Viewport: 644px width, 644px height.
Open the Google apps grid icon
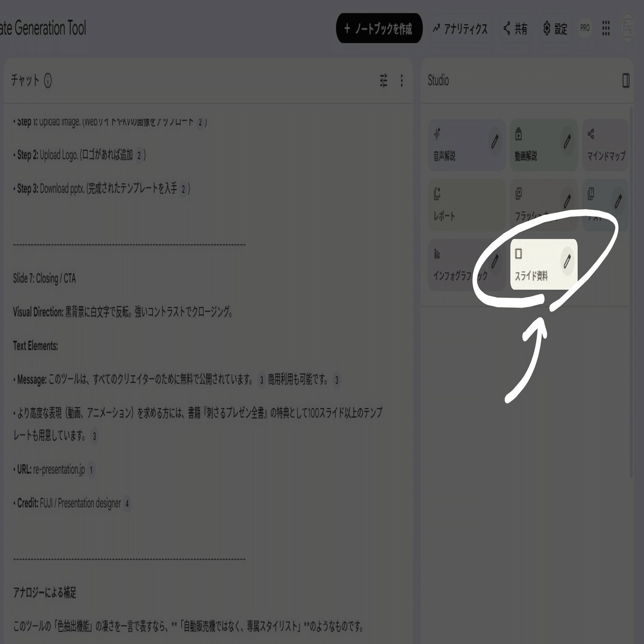click(x=606, y=28)
